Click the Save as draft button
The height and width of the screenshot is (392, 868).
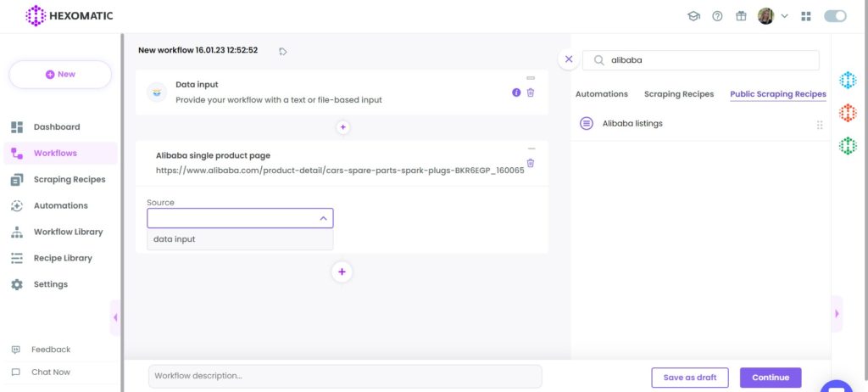coord(690,378)
